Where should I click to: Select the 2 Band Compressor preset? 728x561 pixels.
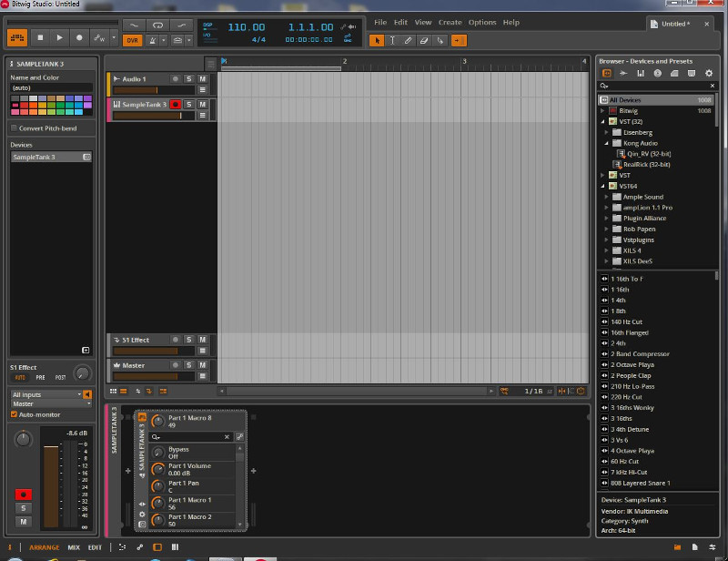click(x=640, y=353)
